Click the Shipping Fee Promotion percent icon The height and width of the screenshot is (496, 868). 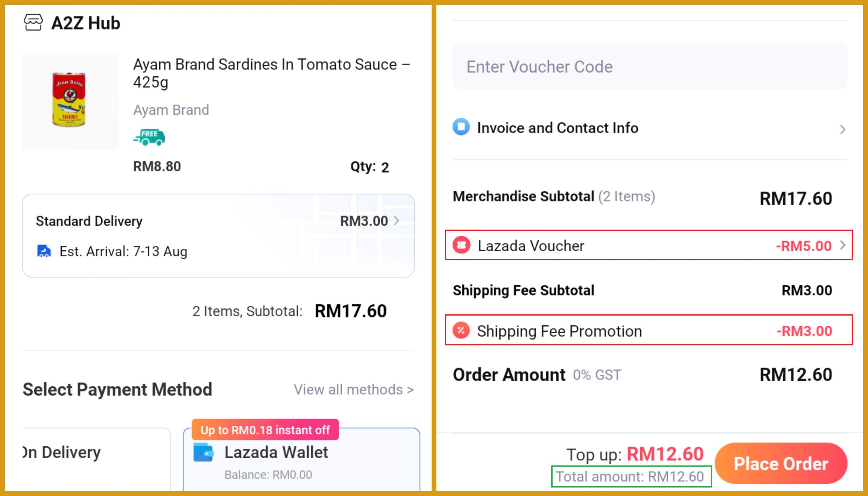click(461, 330)
